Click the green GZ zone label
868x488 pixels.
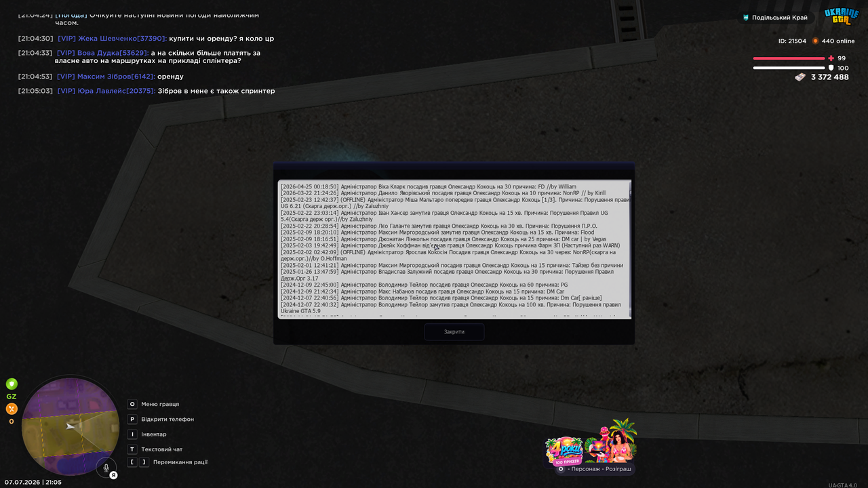coord(12,396)
